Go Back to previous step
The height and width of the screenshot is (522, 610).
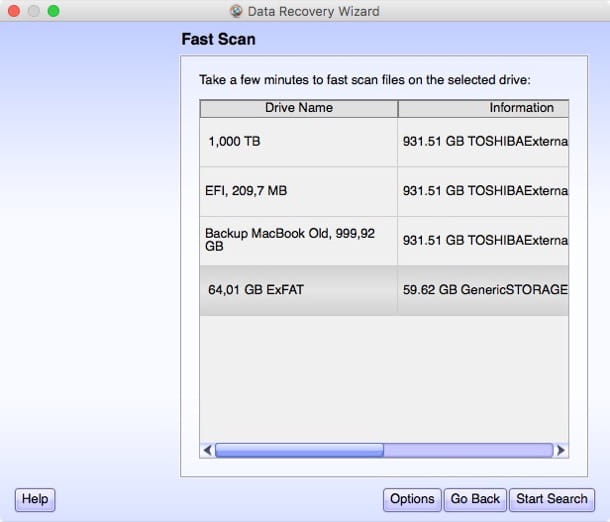click(x=475, y=499)
